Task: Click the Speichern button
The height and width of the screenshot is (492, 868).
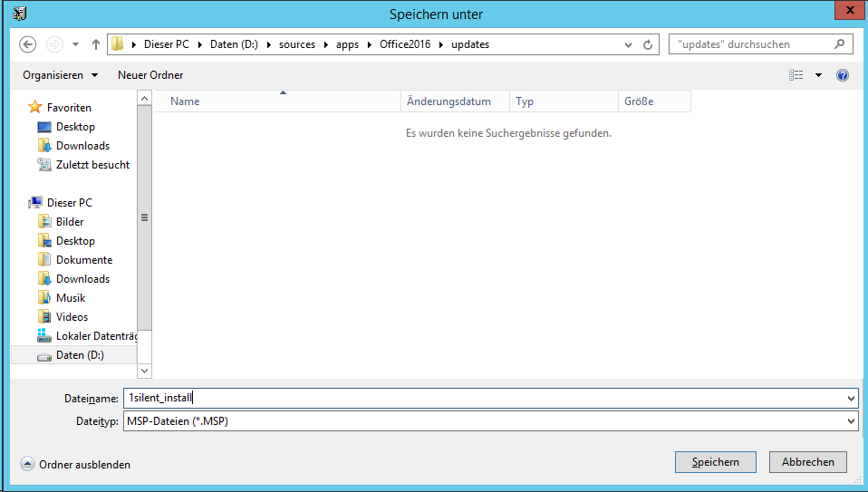Action: coord(715,462)
